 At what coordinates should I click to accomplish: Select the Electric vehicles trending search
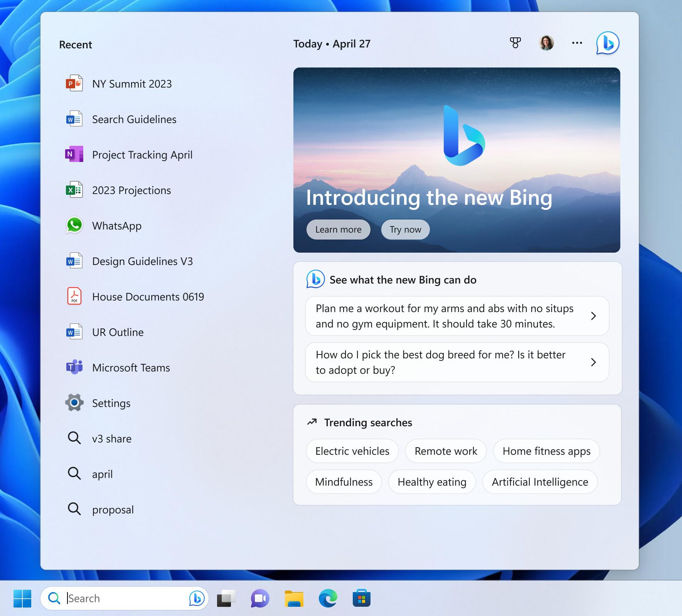point(352,451)
